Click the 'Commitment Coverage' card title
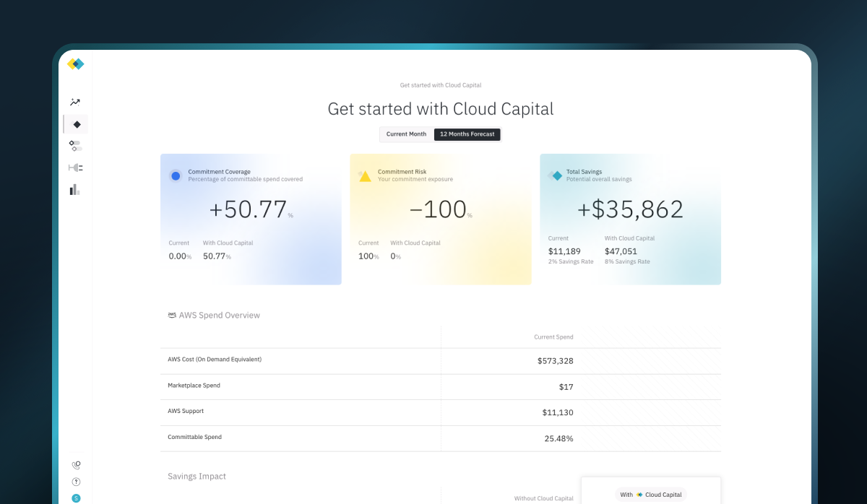The height and width of the screenshot is (504, 867). tap(219, 172)
